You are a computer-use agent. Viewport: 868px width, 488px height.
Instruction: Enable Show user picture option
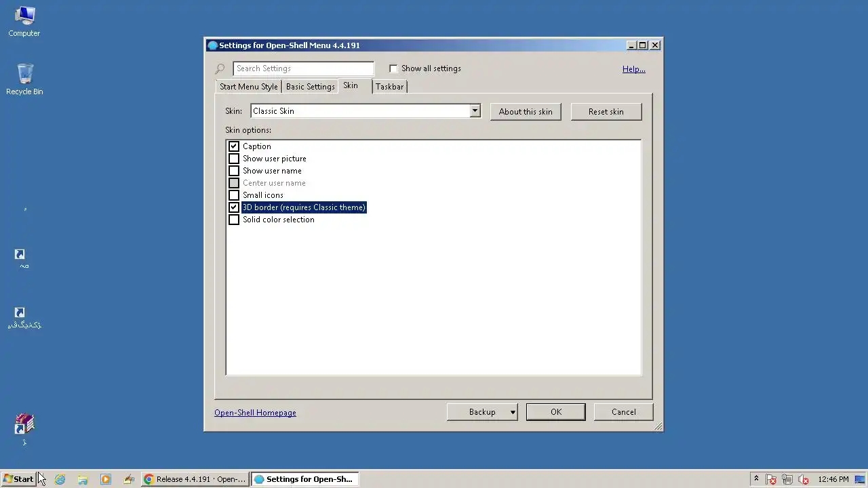(x=234, y=159)
